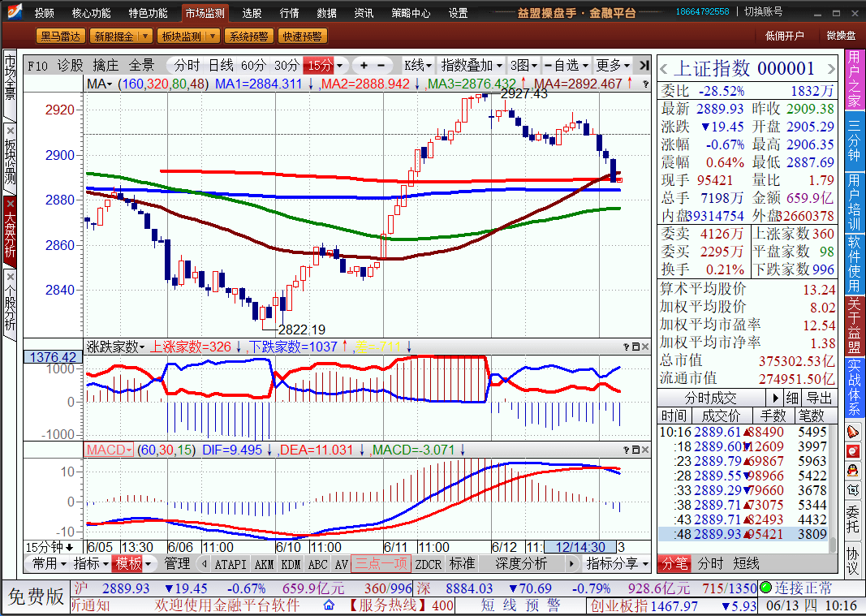Image resolution: width=866 pixels, height=616 pixels.
Task: Click 切换账号 to switch account
Action: (x=763, y=11)
